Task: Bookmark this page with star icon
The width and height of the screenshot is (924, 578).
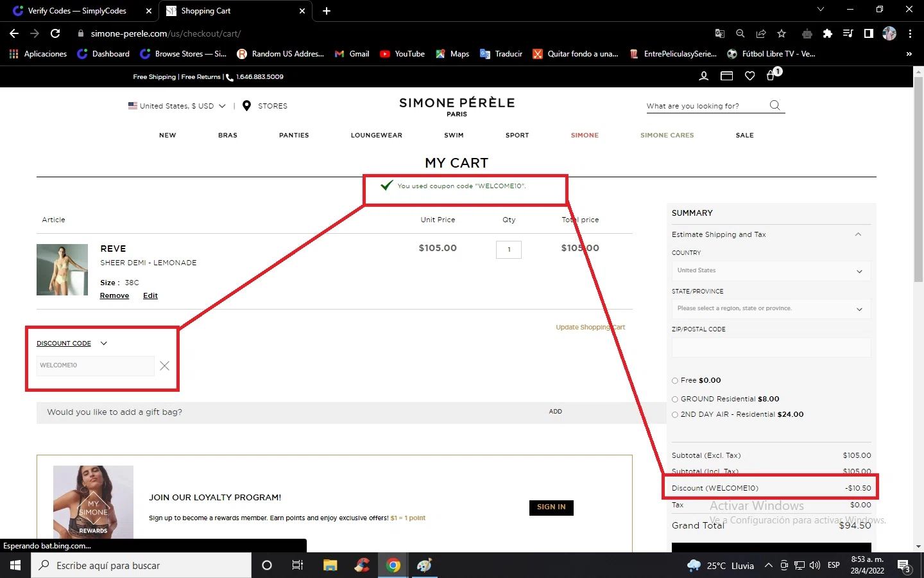Action: pos(782,33)
